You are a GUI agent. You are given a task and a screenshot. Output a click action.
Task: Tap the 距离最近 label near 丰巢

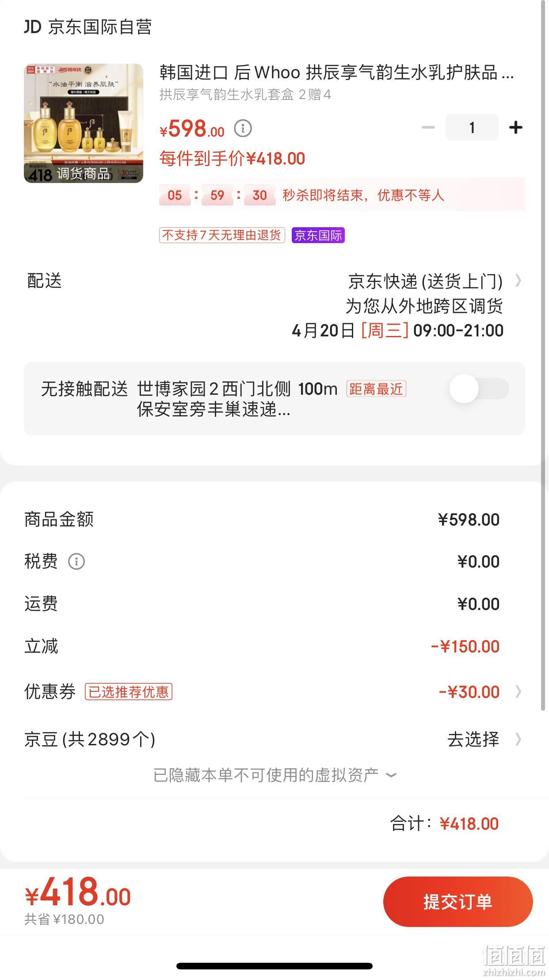pyautogui.click(x=376, y=389)
